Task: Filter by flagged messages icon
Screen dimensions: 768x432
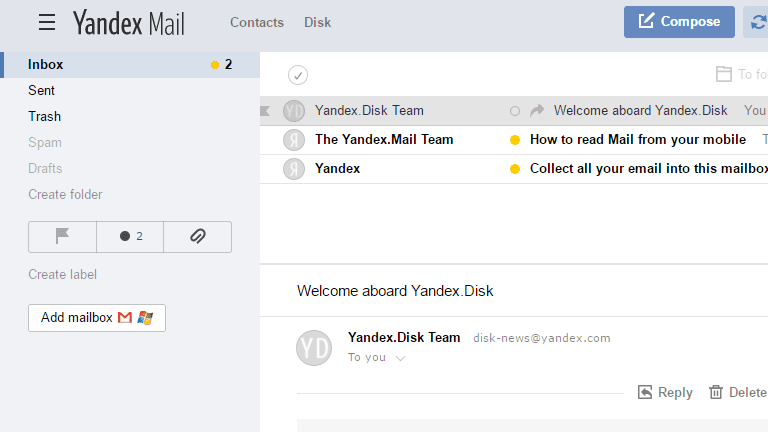Action: (x=62, y=237)
